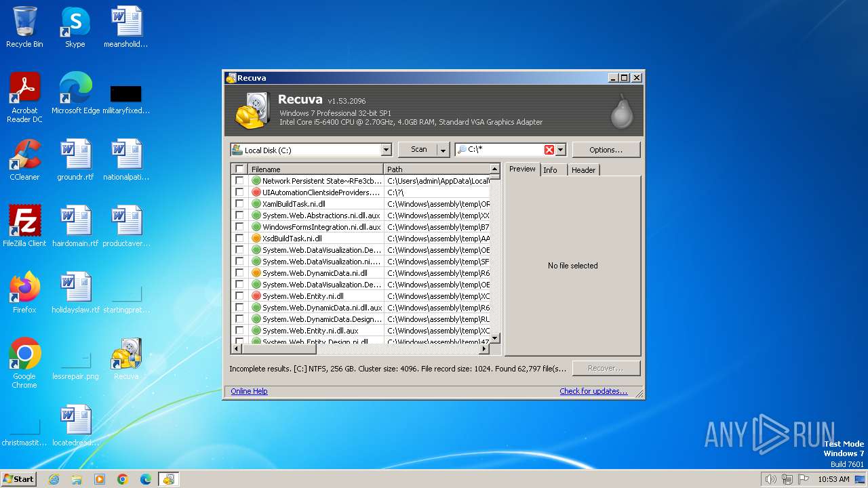Click the file list scroll-down arrow
This screenshot has width=868, height=488.
click(495, 338)
